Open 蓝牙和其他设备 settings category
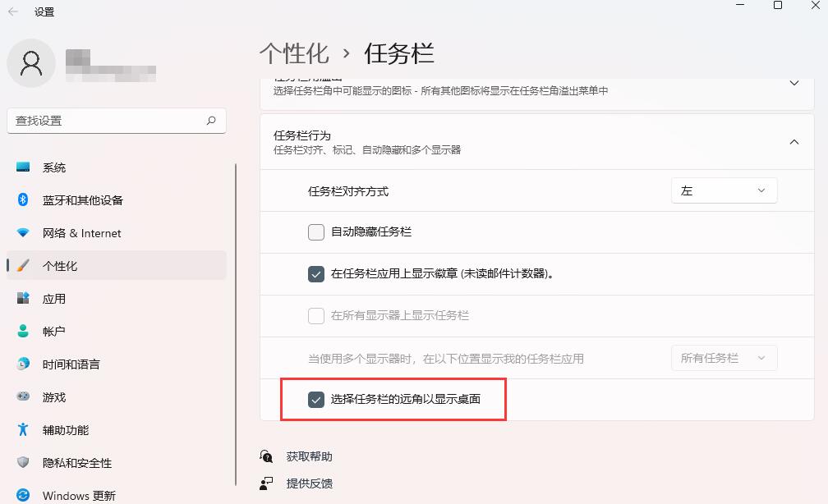Screen dimensions: 828x504 [117, 200]
